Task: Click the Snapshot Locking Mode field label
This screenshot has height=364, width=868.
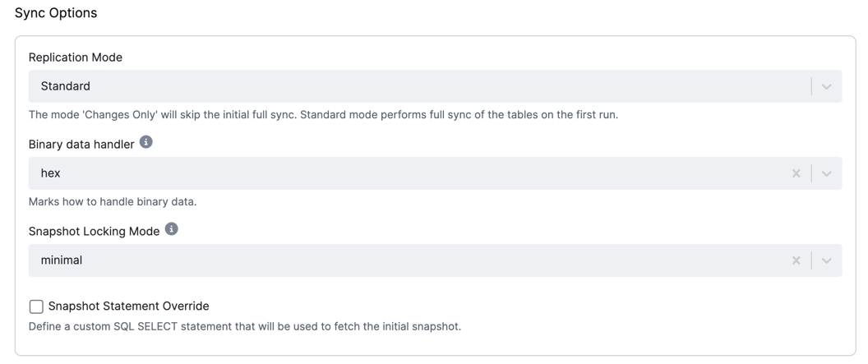Action: pos(94,231)
